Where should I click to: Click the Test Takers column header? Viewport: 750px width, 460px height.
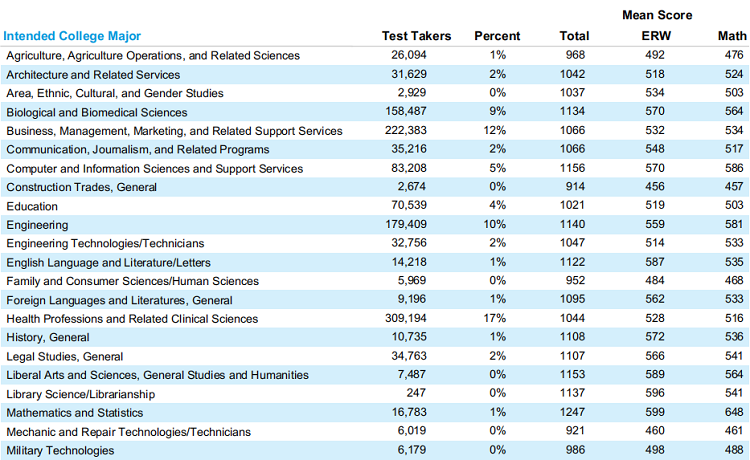coord(416,36)
